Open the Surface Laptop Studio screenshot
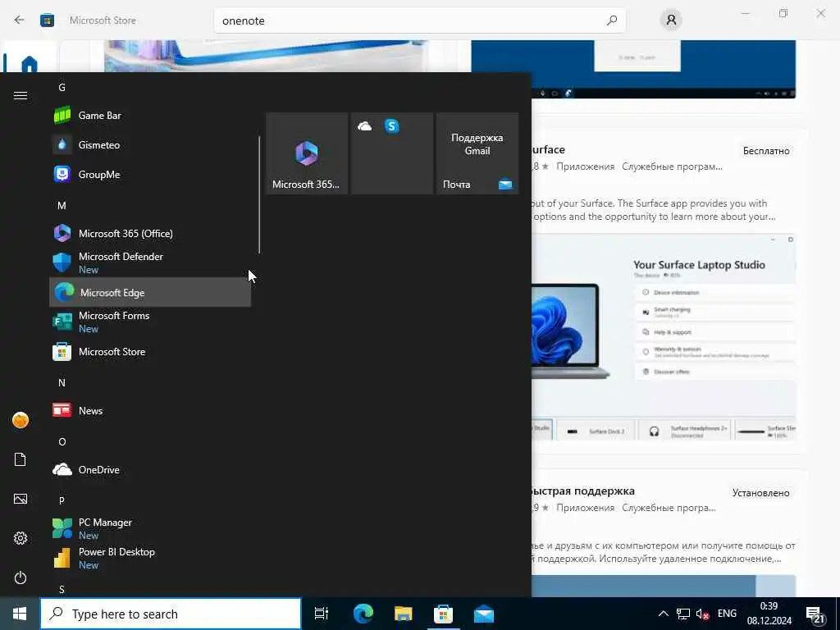The height and width of the screenshot is (630, 840). click(x=663, y=337)
